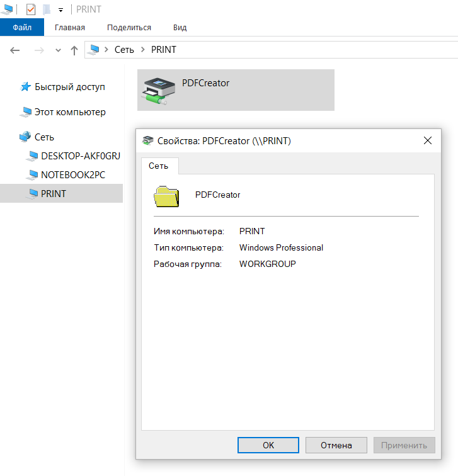Select the PDFCreator shared printer item
The image size is (458, 476).
pos(236,90)
